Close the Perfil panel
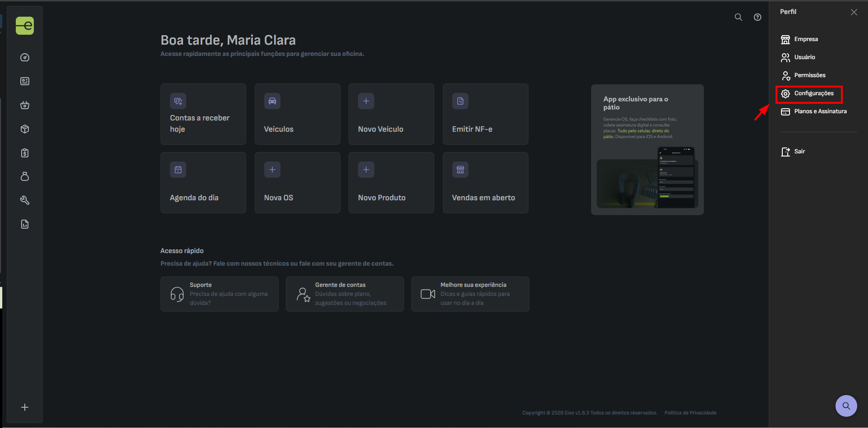This screenshot has width=868, height=428. click(854, 12)
